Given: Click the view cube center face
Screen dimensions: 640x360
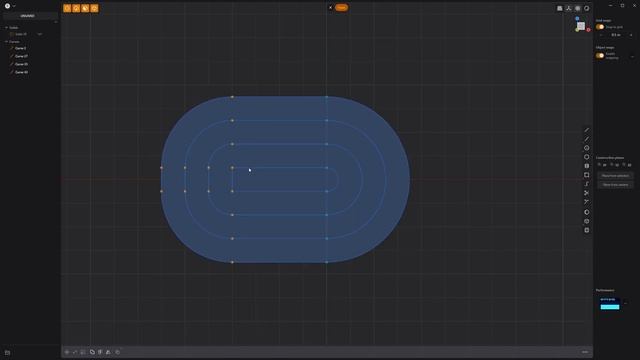Looking at the screenshot, I should click(581, 26).
